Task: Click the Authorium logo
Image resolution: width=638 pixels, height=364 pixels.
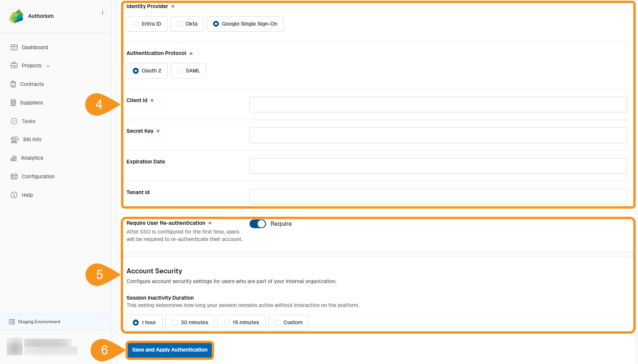Action: tap(16, 16)
